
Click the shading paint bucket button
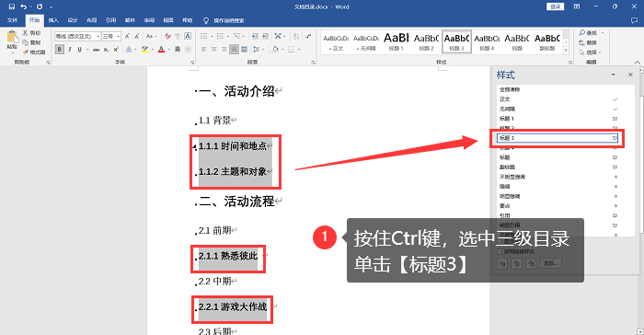click(x=275, y=50)
